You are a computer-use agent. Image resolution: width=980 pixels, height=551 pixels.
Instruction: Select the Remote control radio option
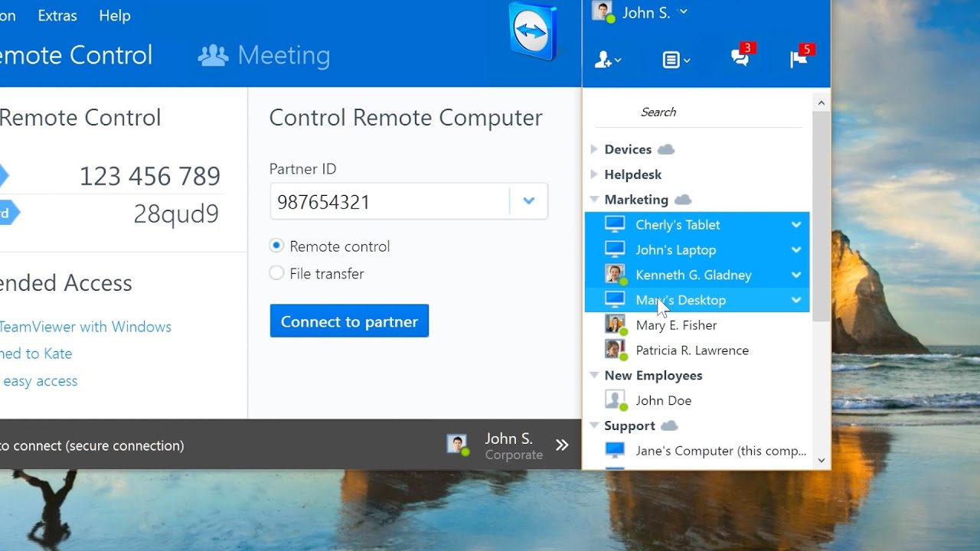click(276, 246)
